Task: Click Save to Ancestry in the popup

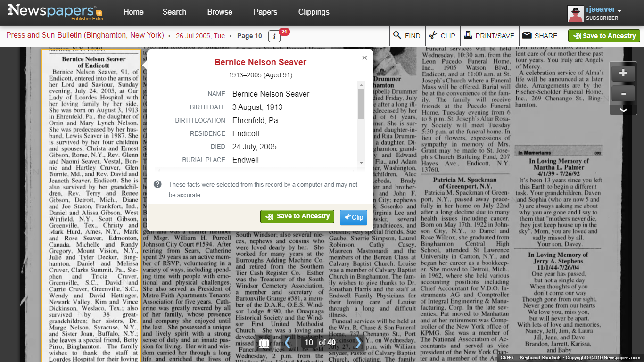Action: (x=297, y=216)
